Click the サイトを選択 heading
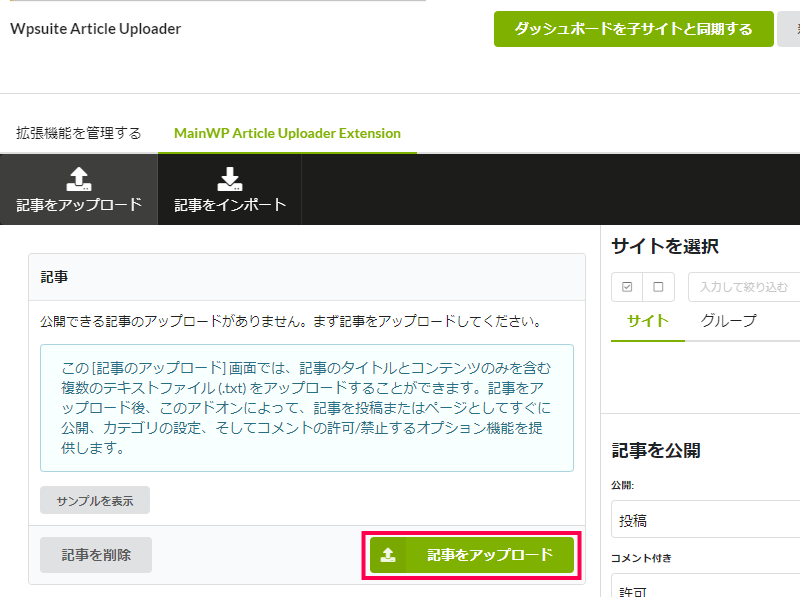 [x=665, y=246]
